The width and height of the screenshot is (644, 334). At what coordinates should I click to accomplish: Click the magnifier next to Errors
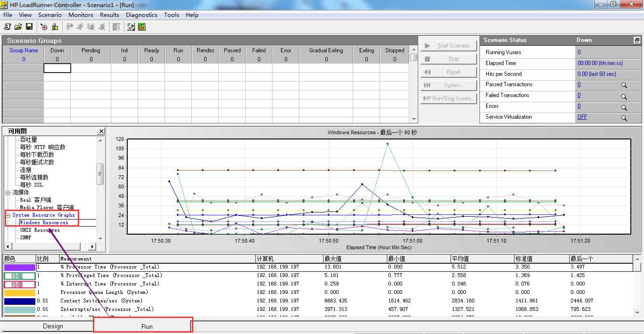pyautogui.click(x=624, y=107)
